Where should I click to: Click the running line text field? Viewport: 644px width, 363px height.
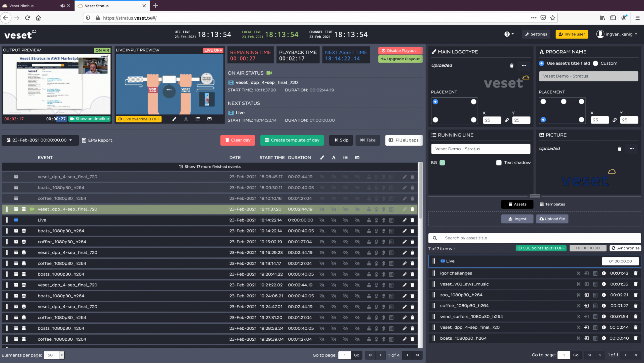(x=481, y=149)
